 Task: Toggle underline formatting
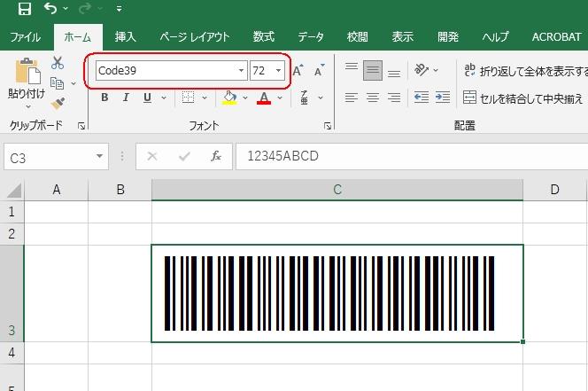[x=147, y=98]
